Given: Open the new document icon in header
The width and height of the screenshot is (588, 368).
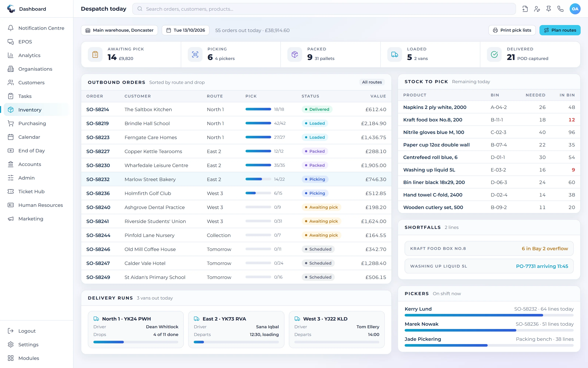Looking at the screenshot, I should click(x=525, y=9).
